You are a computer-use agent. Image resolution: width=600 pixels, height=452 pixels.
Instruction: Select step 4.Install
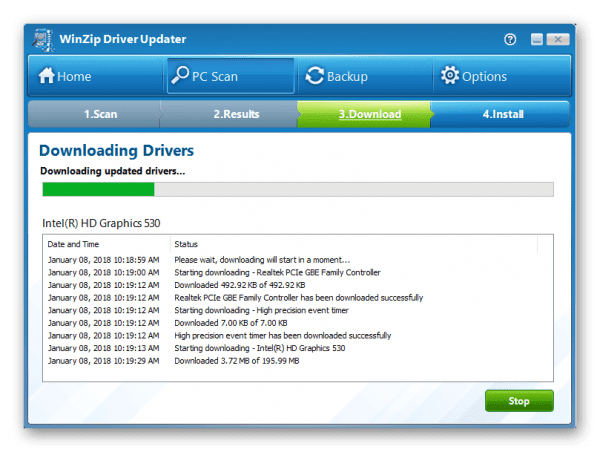[x=501, y=114]
